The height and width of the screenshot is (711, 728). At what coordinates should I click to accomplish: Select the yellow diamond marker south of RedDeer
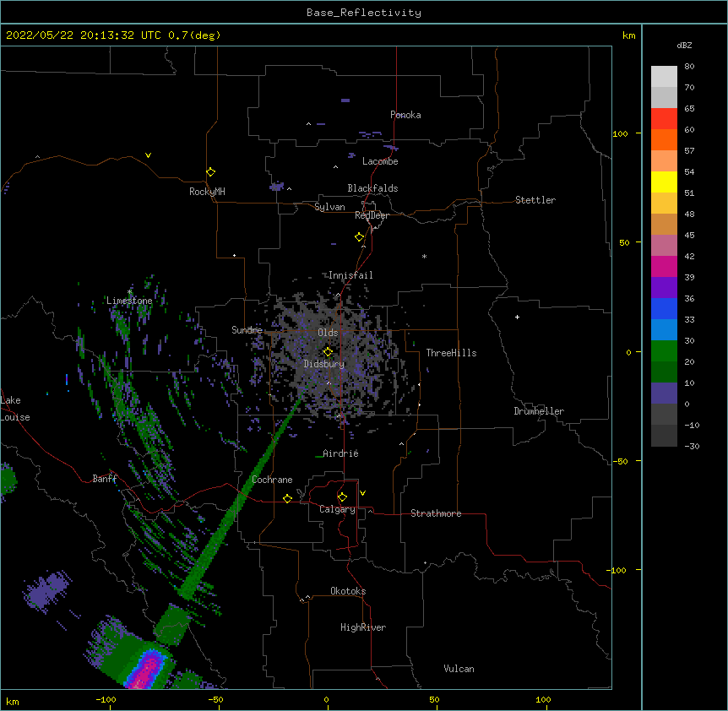(360, 237)
